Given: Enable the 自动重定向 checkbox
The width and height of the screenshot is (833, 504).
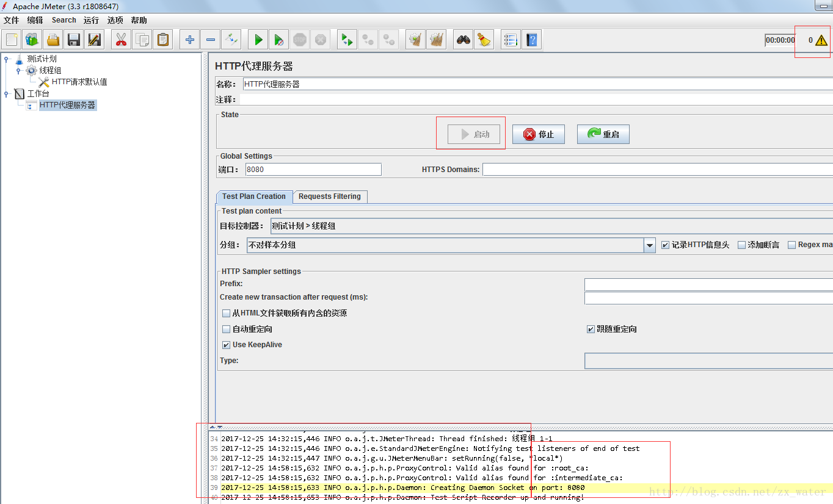Looking at the screenshot, I should pos(227,329).
